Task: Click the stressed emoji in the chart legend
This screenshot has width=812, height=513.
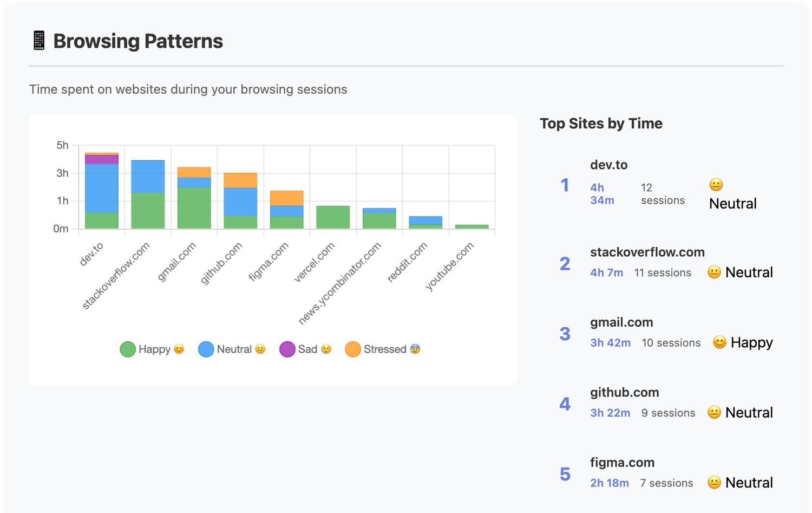Action: tap(415, 349)
